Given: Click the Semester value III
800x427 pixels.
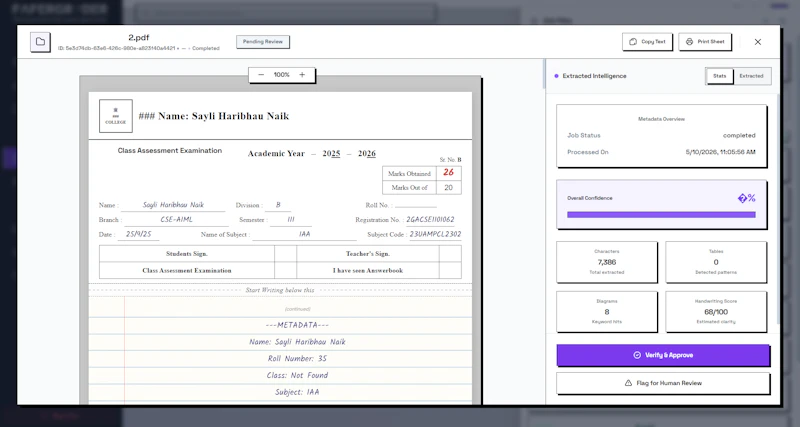Looking at the screenshot, I should (291, 219).
